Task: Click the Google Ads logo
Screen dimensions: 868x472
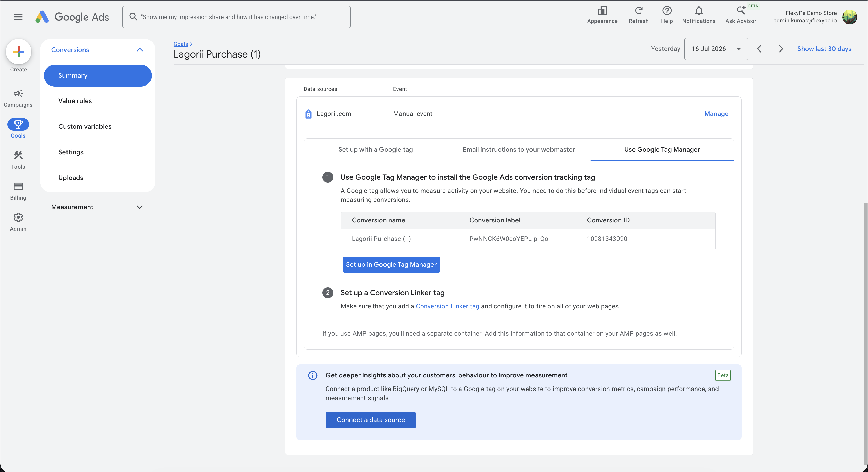Action: [x=72, y=17]
